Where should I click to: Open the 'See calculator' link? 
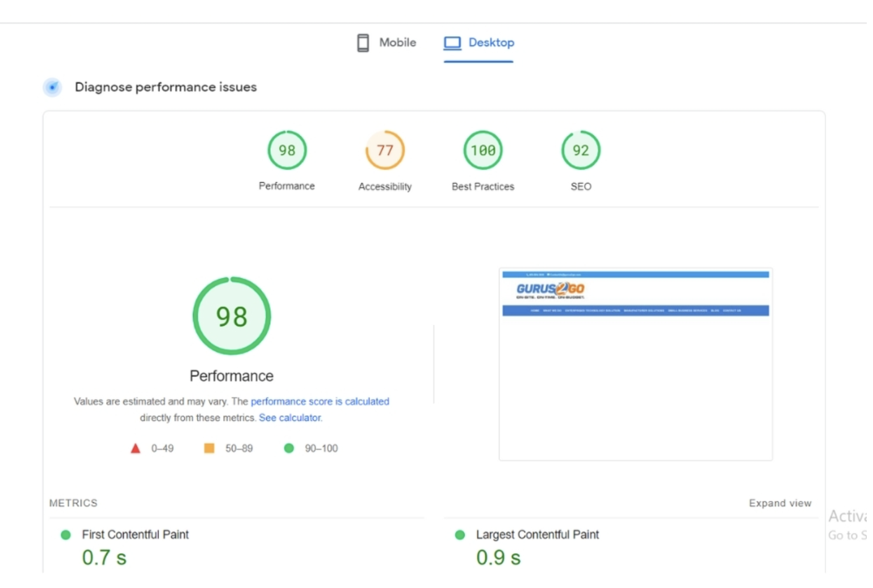[289, 418]
